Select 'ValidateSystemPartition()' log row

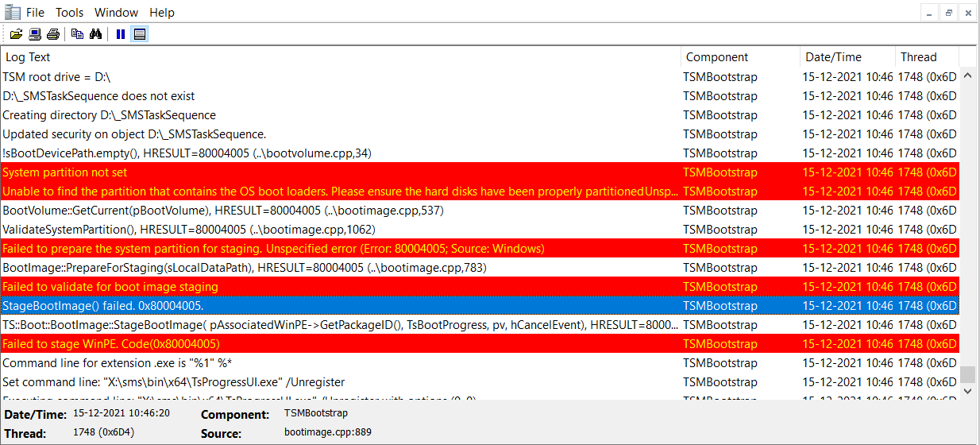(480, 230)
